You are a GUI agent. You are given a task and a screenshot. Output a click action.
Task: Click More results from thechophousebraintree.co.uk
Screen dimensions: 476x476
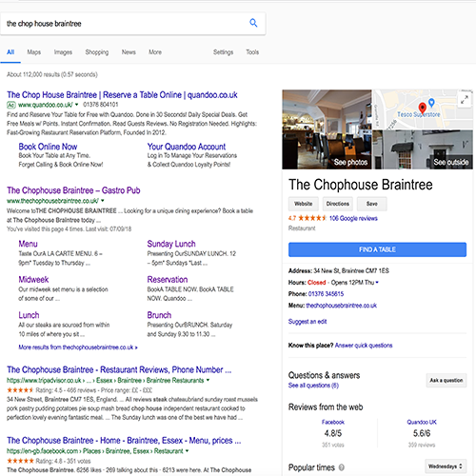pos(78,347)
